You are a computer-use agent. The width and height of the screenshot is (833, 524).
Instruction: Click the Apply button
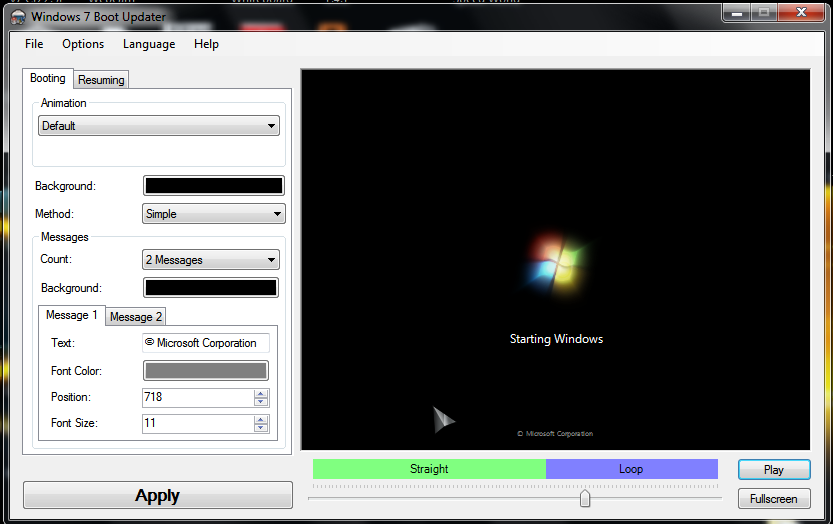[158, 495]
